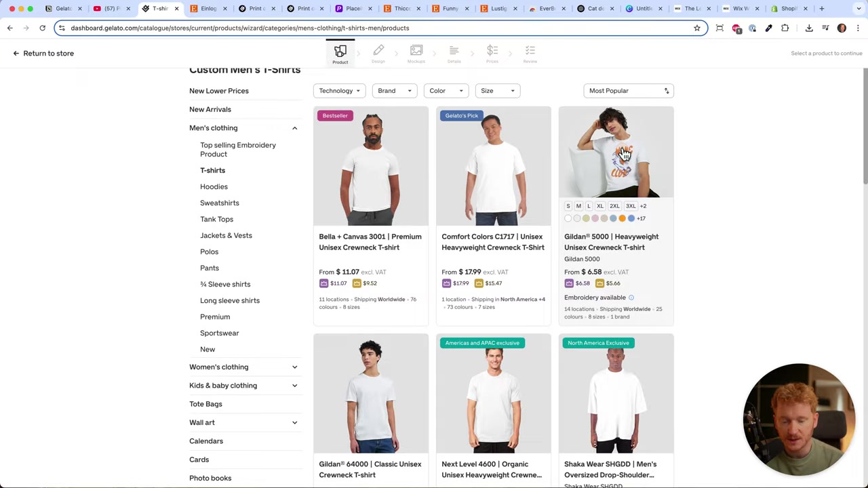Open Tote Bags category link
The image size is (868, 488).
205,404
